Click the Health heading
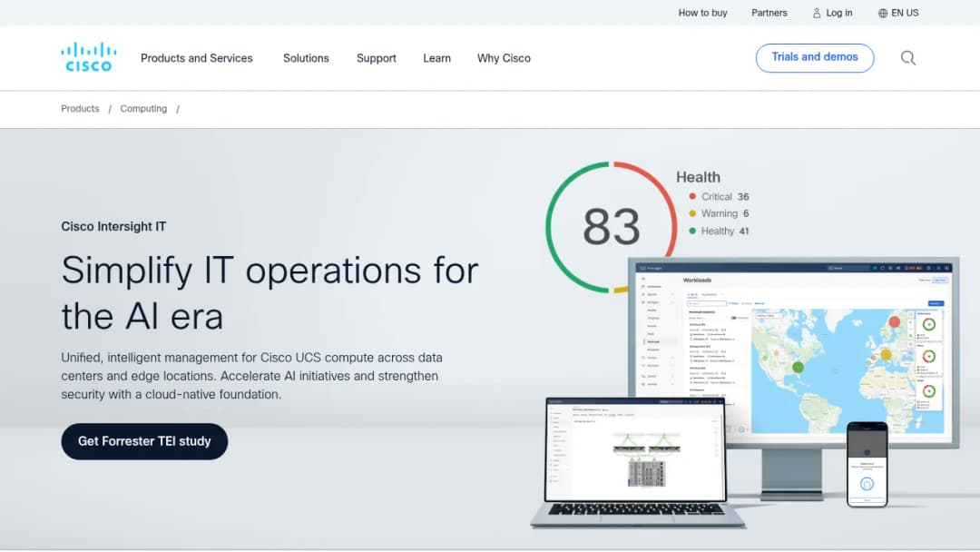980x552 pixels. pos(698,177)
